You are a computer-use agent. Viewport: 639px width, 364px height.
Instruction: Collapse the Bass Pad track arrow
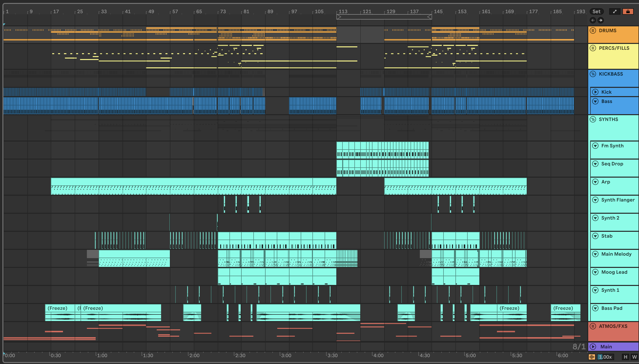pyautogui.click(x=595, y=308)
